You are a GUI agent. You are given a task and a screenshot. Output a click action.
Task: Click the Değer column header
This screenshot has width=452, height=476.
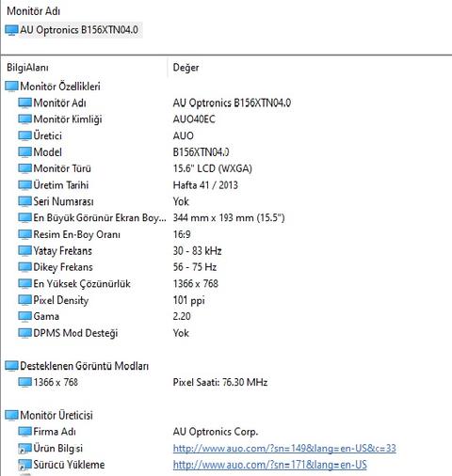tap(186, 68)
